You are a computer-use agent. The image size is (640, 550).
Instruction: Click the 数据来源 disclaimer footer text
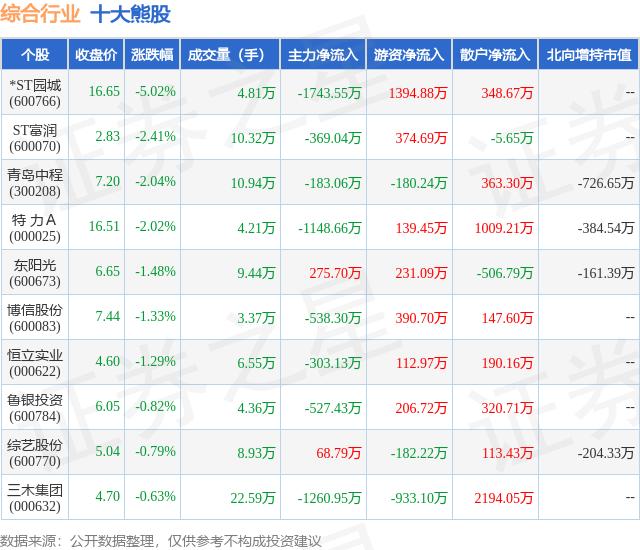click(x=161, y=541)
